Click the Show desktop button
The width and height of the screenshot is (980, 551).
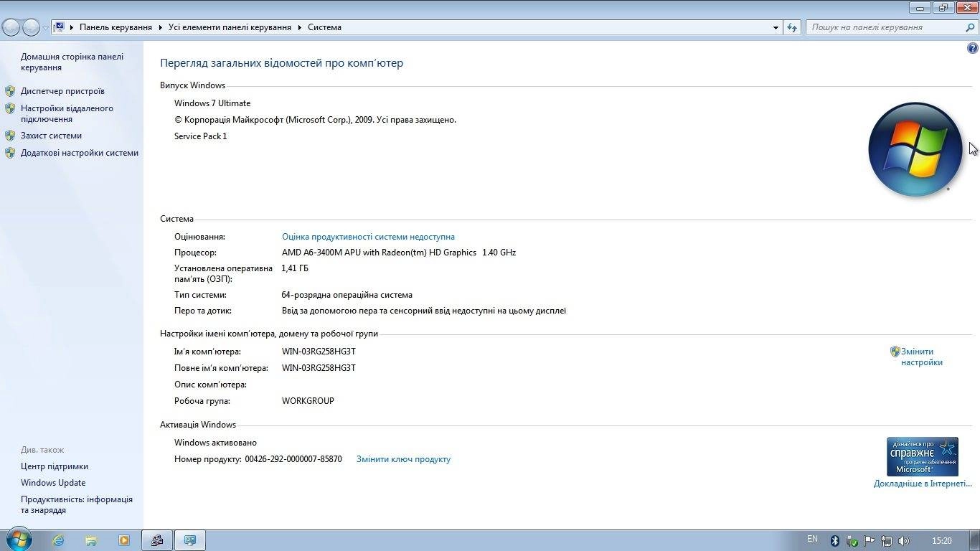pyautogui.click(x=974, y=540)
